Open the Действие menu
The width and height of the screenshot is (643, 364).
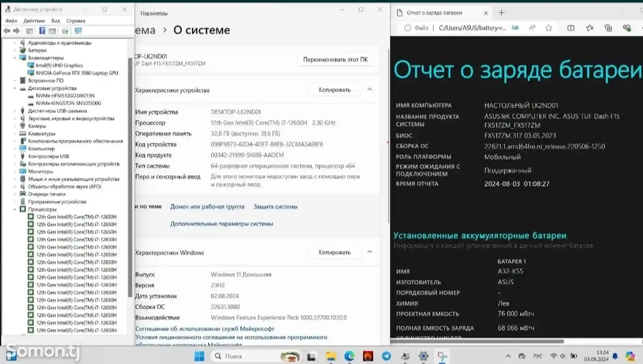coord(34,21)
